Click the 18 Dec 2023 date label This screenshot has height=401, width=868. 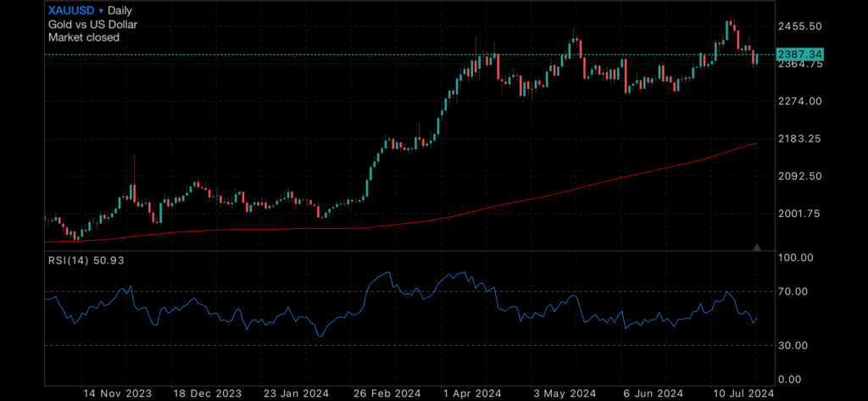(207, 394)
